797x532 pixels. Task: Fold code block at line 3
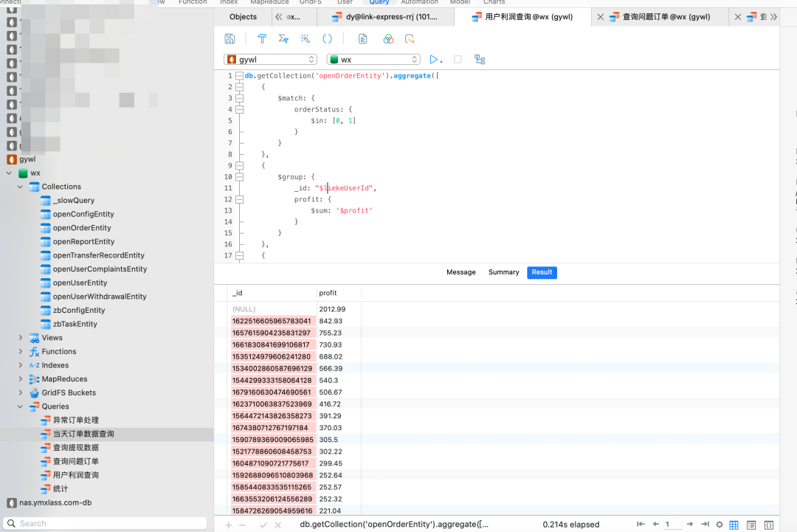click(x=239, y=98)
